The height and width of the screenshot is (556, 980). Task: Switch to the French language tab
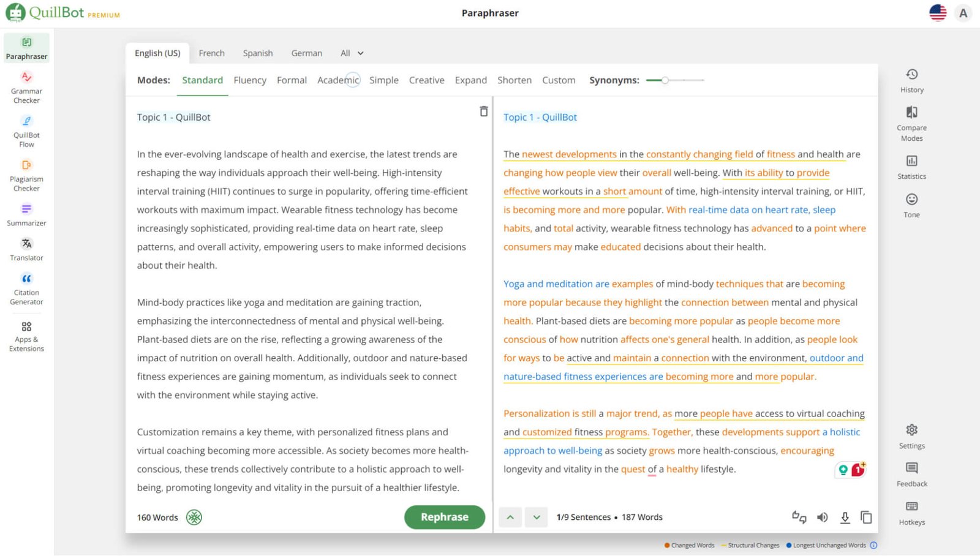[211, 53]
